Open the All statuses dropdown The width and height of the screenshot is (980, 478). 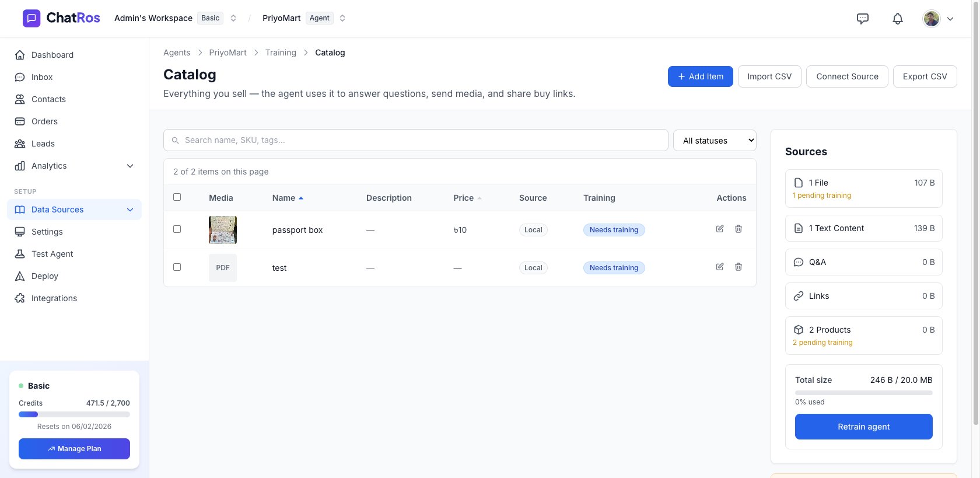click(x=715, y=141)
